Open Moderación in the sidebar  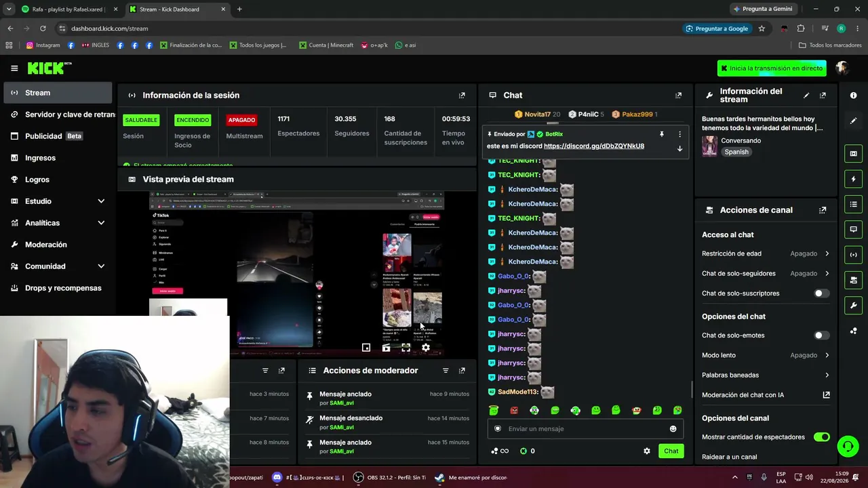pos(58,245)
